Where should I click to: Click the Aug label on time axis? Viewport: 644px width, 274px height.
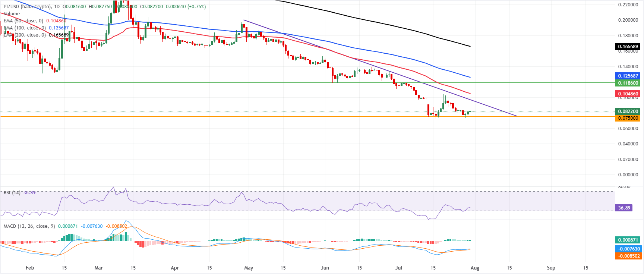(475, 268)
